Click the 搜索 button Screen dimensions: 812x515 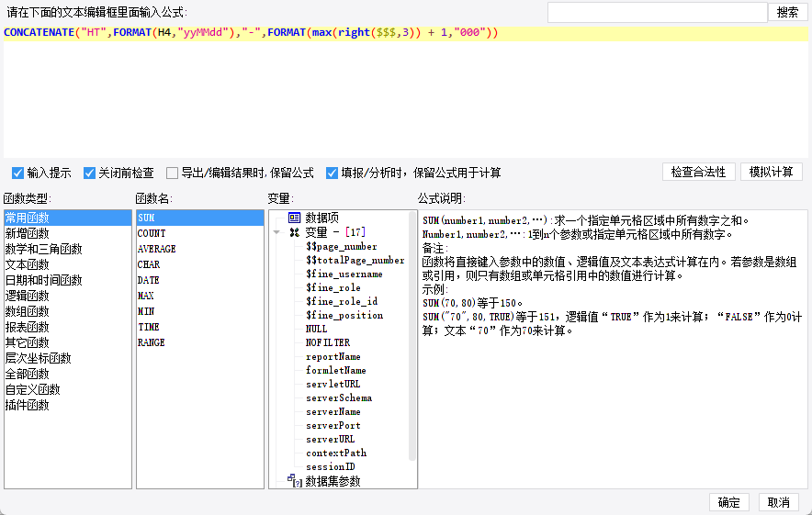788,13
